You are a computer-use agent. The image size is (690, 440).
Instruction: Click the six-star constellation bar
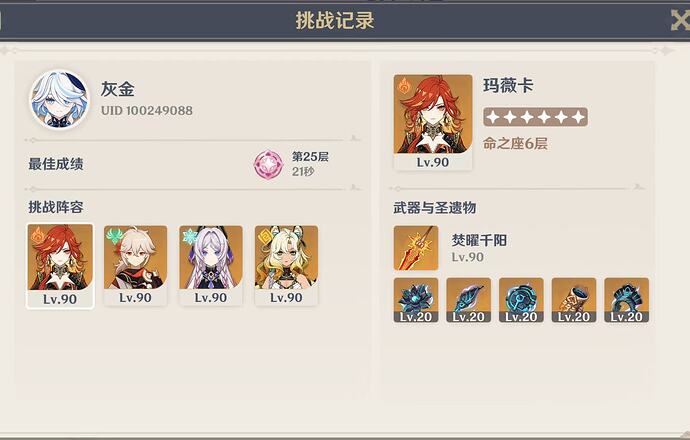pyautogui.click(x=536, y=117)
